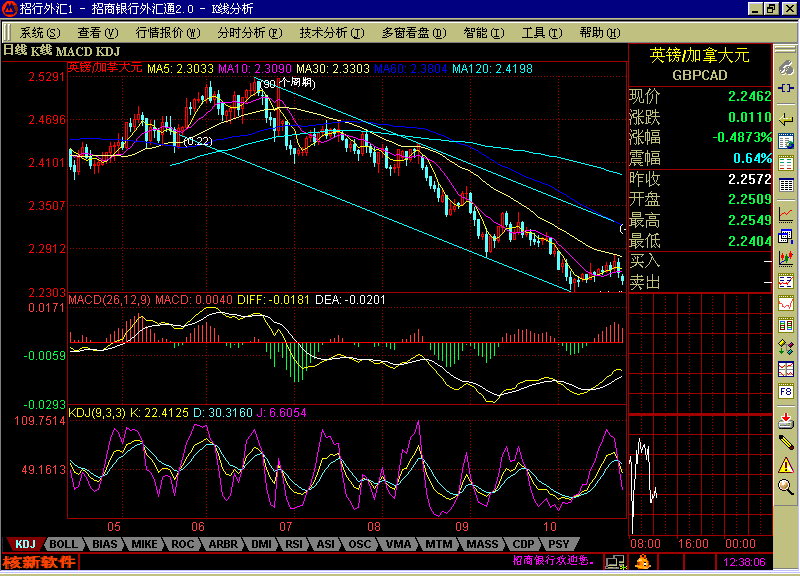
Task: Switch to the CDP indicator tab
Action: (x=523, y=544)
